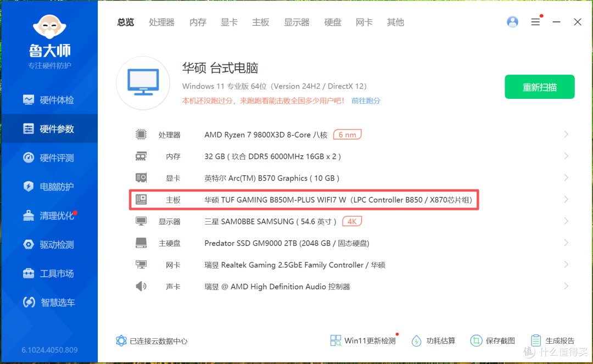Switch to the 显卡 tab
Screen dimensions: 593x364
tap(229, 23)
